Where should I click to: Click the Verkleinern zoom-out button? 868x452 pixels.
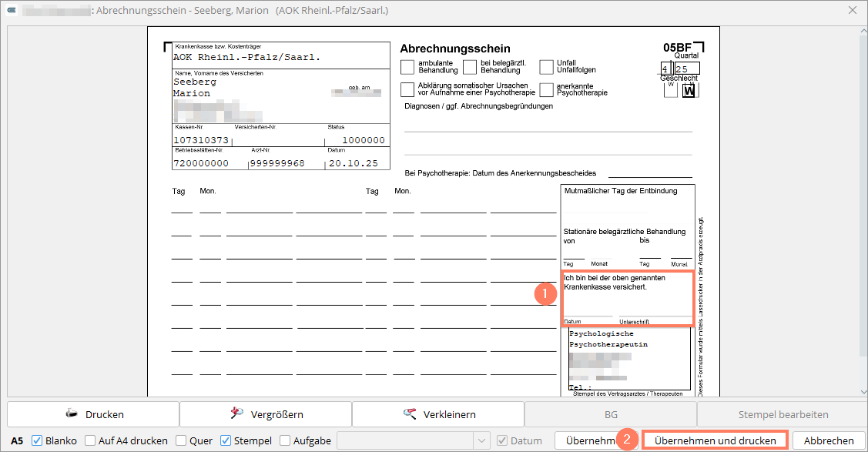point(438,414)
